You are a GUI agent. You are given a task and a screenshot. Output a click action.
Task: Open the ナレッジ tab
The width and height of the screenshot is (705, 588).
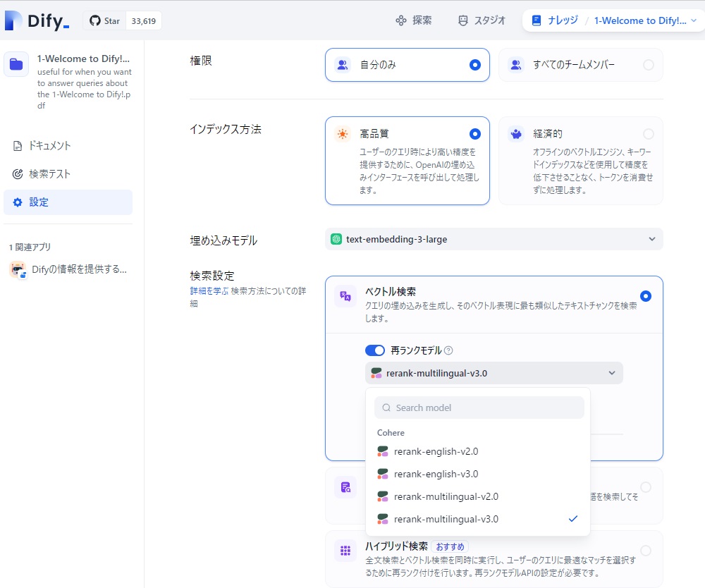[x=554, y=20]
